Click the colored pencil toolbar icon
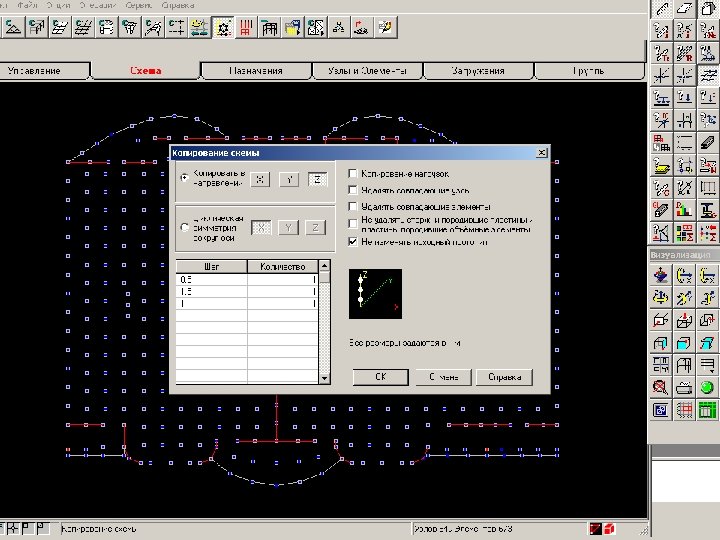Viewport: 720px width, 540px height. click(386, 28)
